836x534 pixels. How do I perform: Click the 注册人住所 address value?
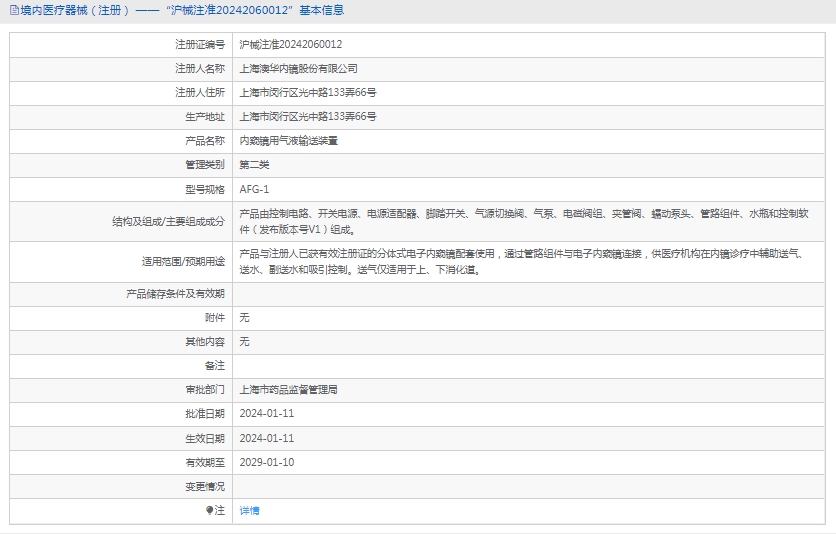(307, 93)
